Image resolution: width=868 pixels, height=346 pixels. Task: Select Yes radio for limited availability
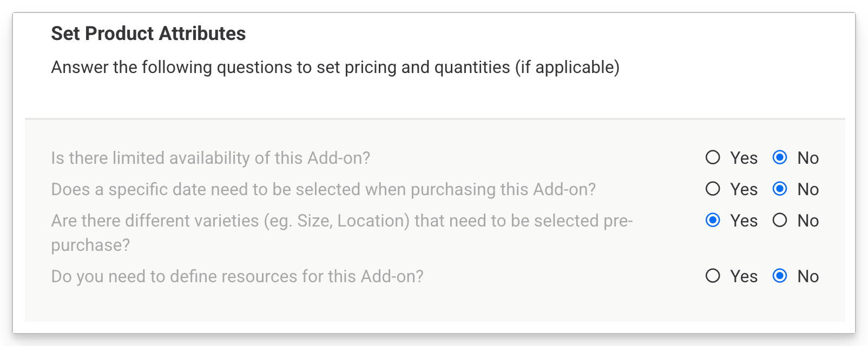click(713, 157)
